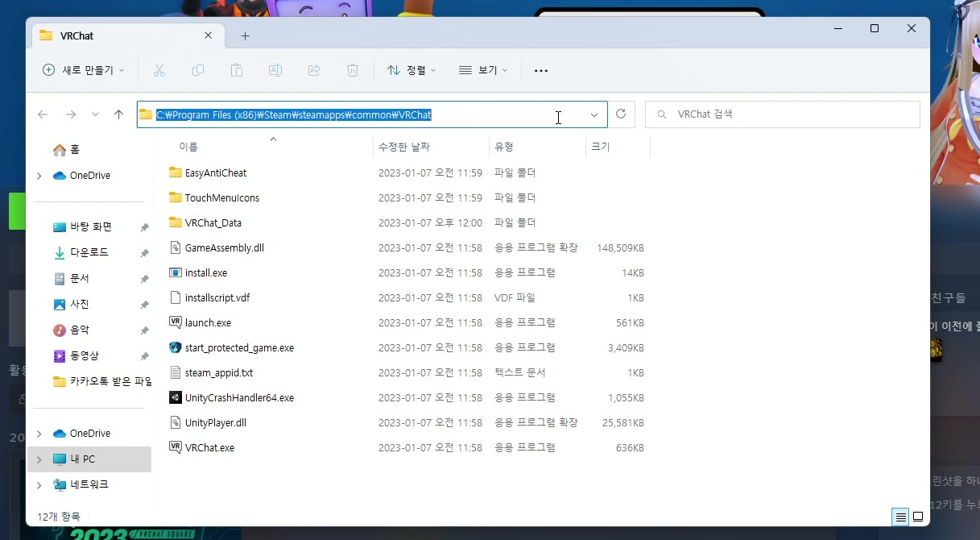Click the install.exe file icon
This screenshot has width=980, height=540.
(x=176, y=272)
